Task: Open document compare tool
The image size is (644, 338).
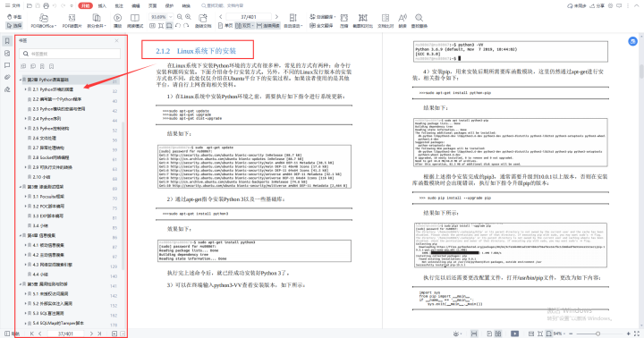Action: (x=386, y=21)
